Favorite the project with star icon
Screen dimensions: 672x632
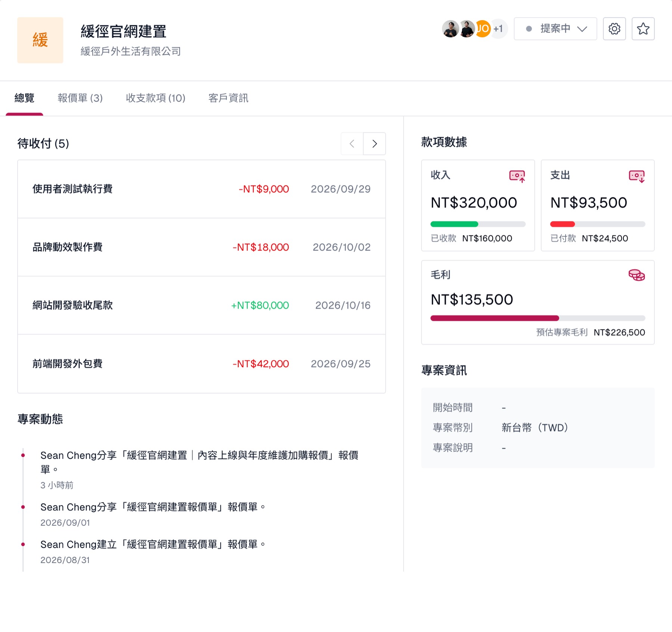click(643, 29)
